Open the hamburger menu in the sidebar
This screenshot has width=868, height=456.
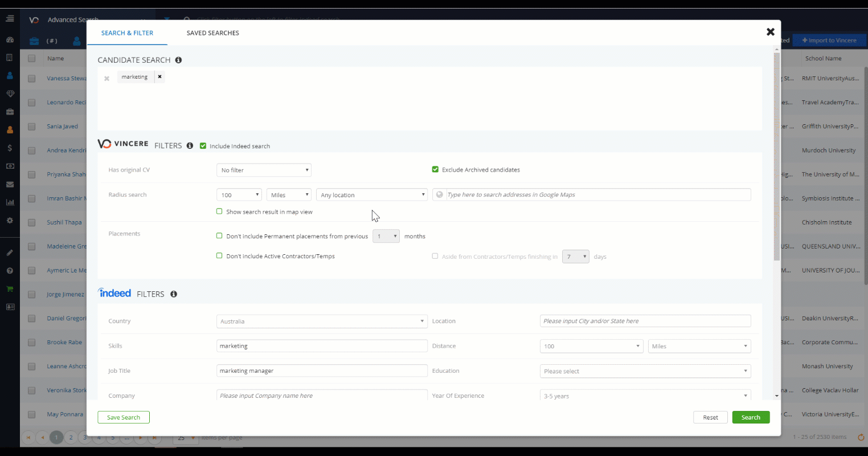[x=10, y=19]
